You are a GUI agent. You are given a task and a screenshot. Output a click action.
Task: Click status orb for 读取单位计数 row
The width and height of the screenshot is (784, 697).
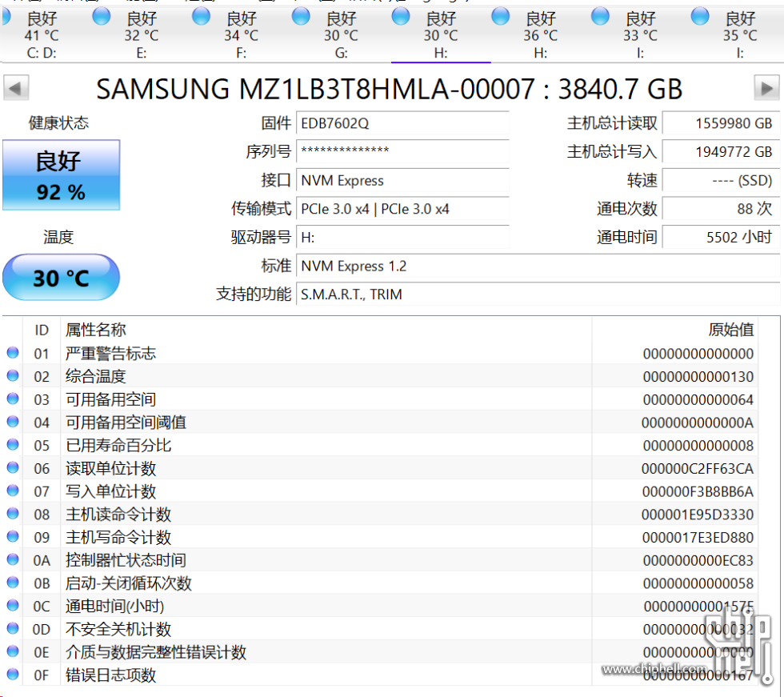coord(13,468)
